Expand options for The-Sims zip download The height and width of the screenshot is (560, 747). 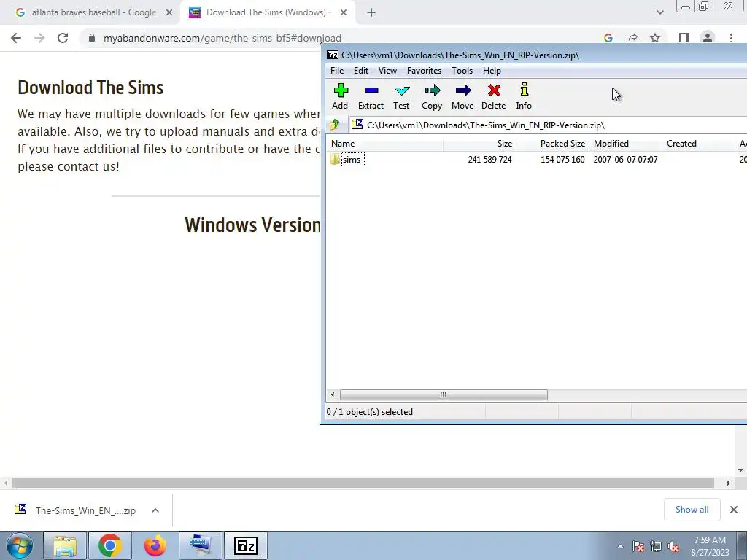tap(155, 510)
